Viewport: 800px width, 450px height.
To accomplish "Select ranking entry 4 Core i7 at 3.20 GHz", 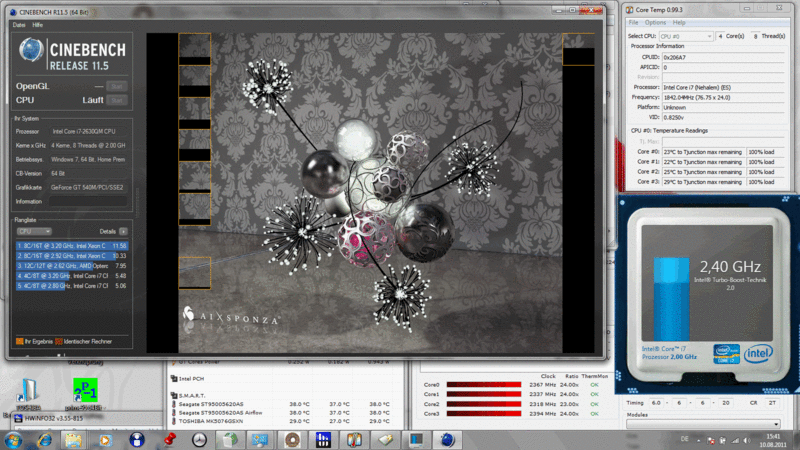I will pos(72,276).
